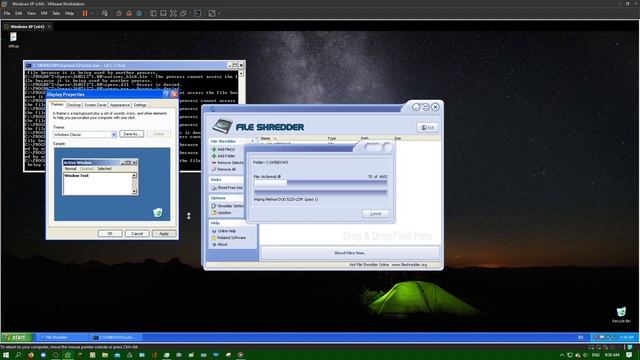The width and height of the screenshot is (640, 360).
Task: Cancel the shredding progress dialog
Action: (x=375, y=214)
